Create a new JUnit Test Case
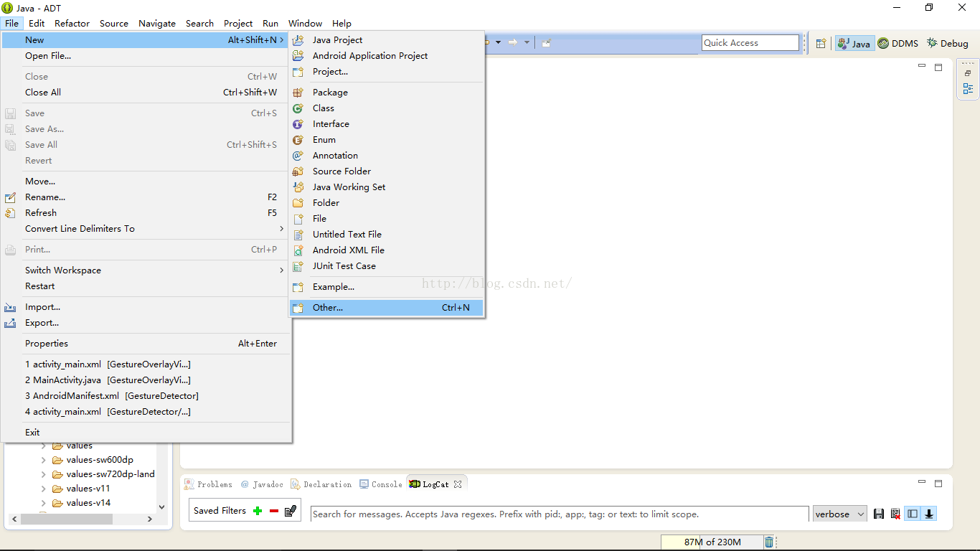The height and width of the screenshot is (551, 980). 387,266
